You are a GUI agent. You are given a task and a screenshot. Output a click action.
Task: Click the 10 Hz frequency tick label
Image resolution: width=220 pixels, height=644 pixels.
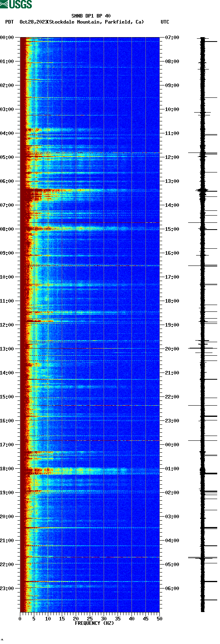click(x=48, y=619)
